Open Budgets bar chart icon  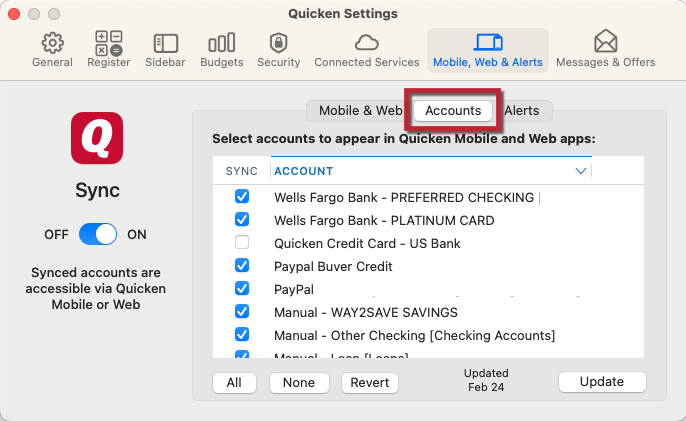pyautogui.click(x=221, y=43)
